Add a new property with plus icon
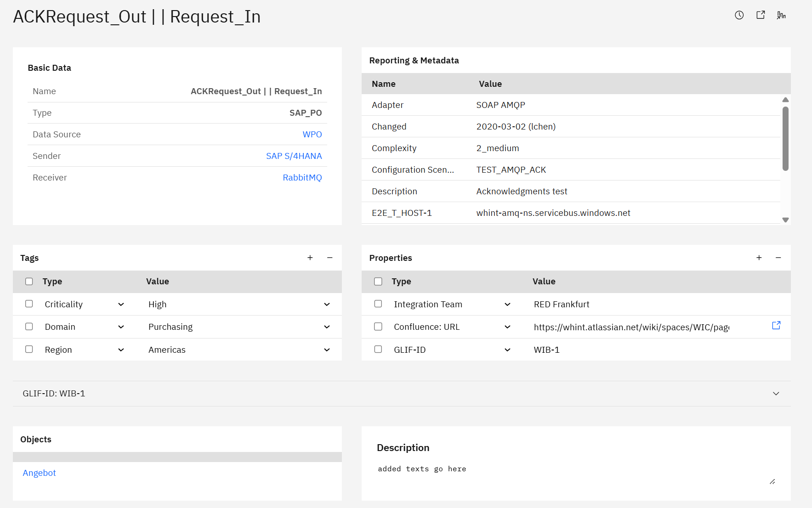812x508 pixels. click(x=759, y=258)
